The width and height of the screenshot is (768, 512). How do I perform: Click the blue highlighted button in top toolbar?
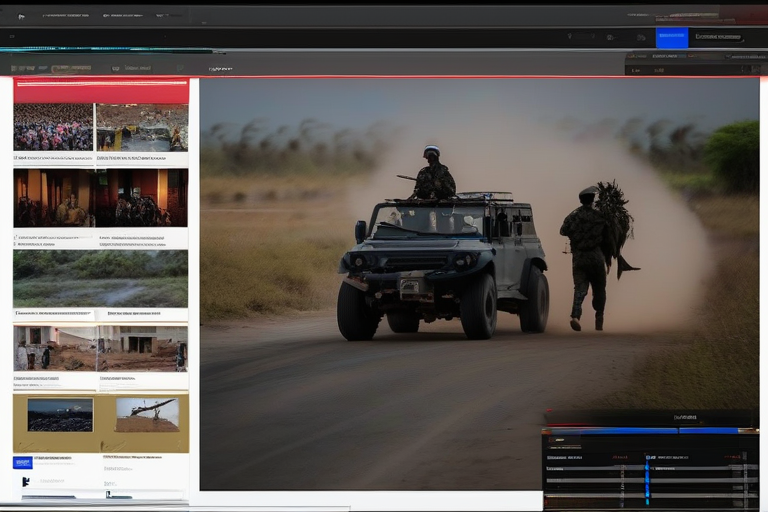click(671, 38)
